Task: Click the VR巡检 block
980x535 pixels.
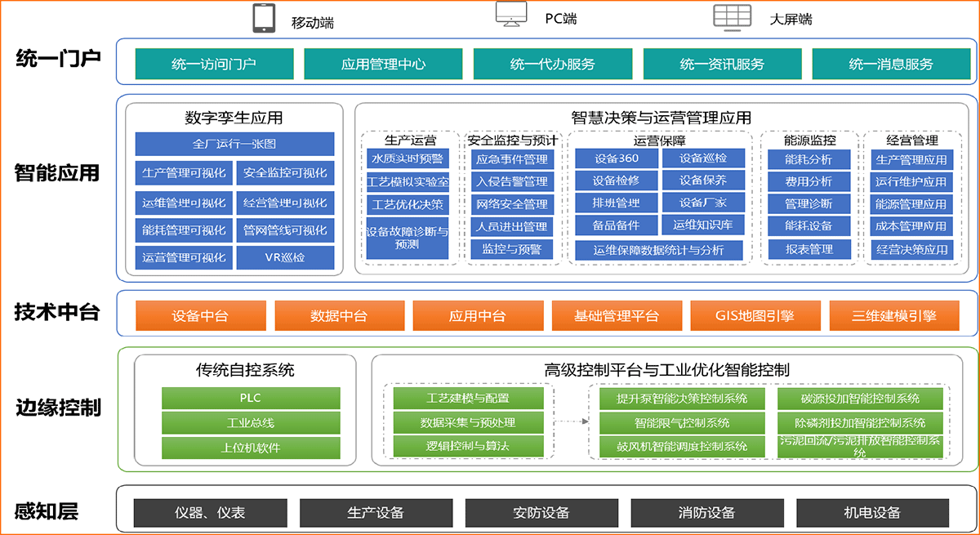Action: coord(285,257)
